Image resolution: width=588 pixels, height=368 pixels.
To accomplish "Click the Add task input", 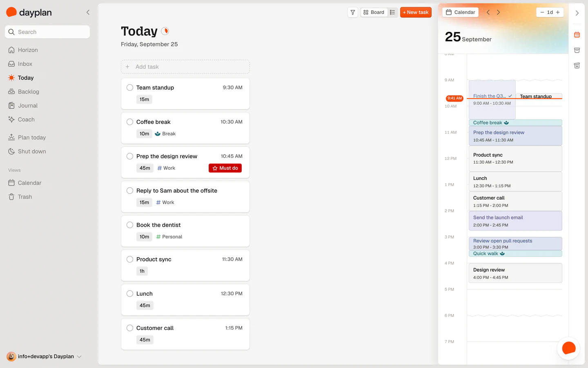I will 185,67.
